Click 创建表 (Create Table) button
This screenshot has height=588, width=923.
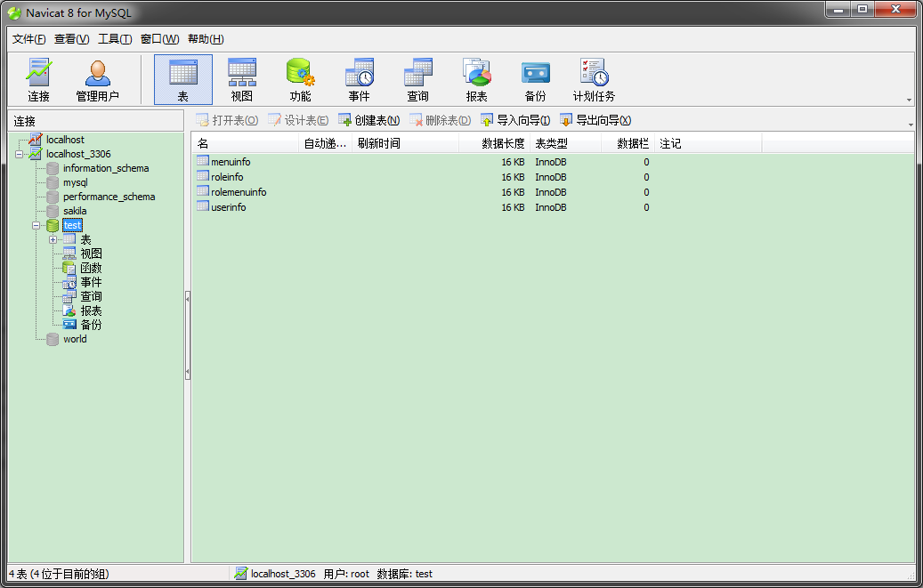point(369,120)
